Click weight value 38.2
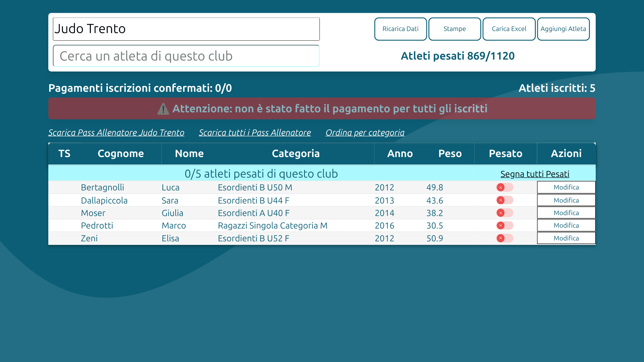Screen dimensions: 644x362 [435, 213]
